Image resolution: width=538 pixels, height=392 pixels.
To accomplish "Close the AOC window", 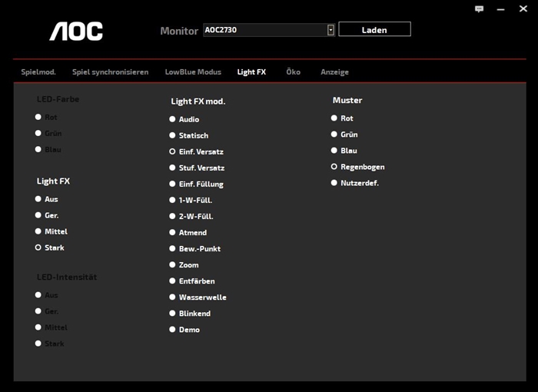I will [x=523, y=8].
